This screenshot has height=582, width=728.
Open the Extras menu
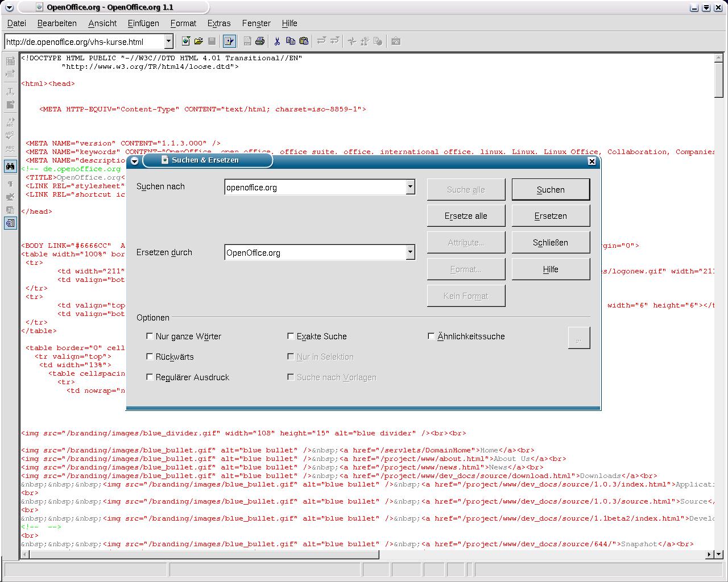[219, 23]
